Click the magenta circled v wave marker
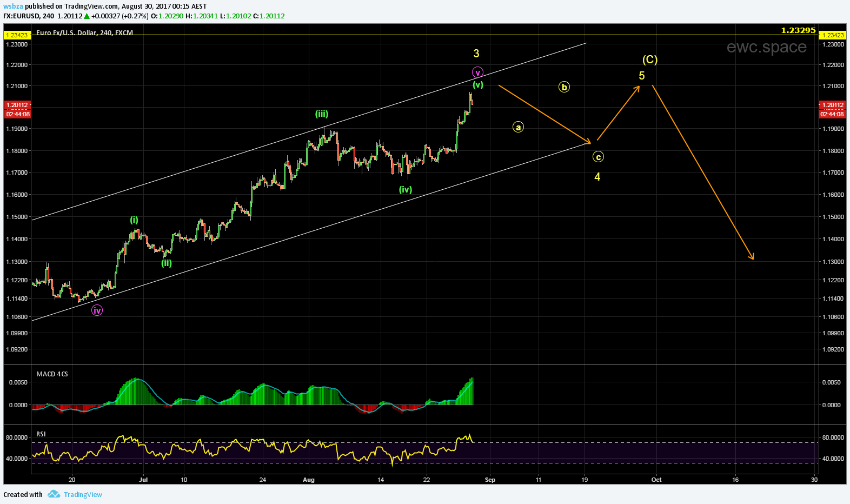The width and height of the screenshot is (850, 504). click(477, 72)
